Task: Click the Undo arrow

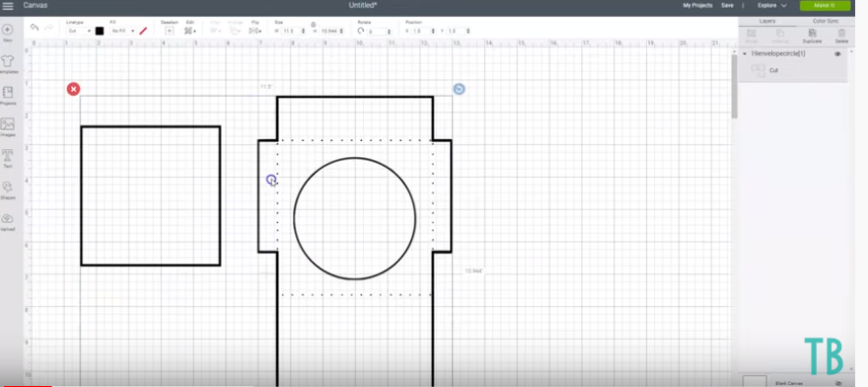Action: (35, 28)
